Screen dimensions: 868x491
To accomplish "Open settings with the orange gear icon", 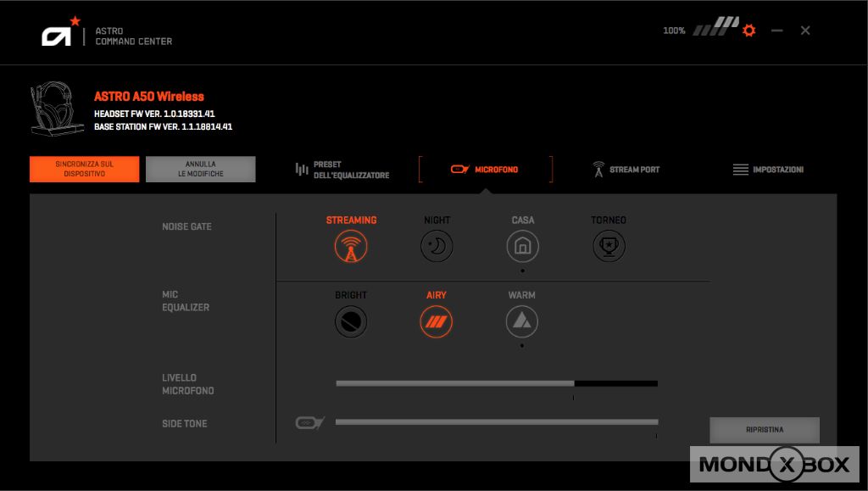I will point(748,31).
